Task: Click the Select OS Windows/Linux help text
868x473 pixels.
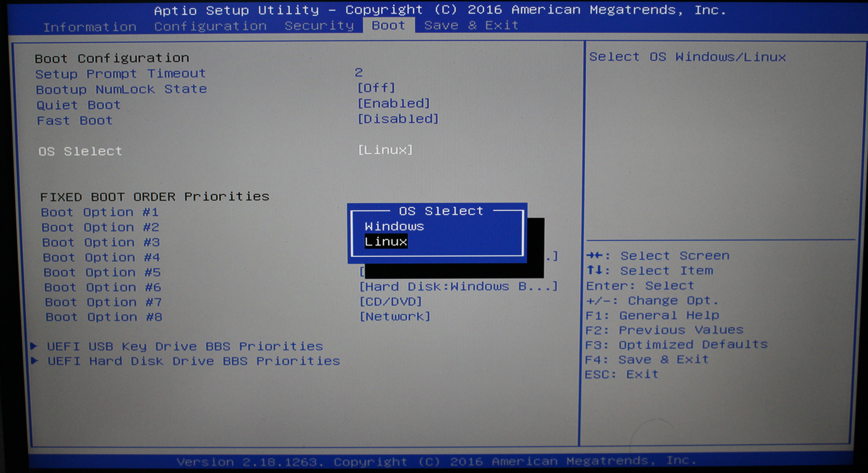Action: [687, 57]
